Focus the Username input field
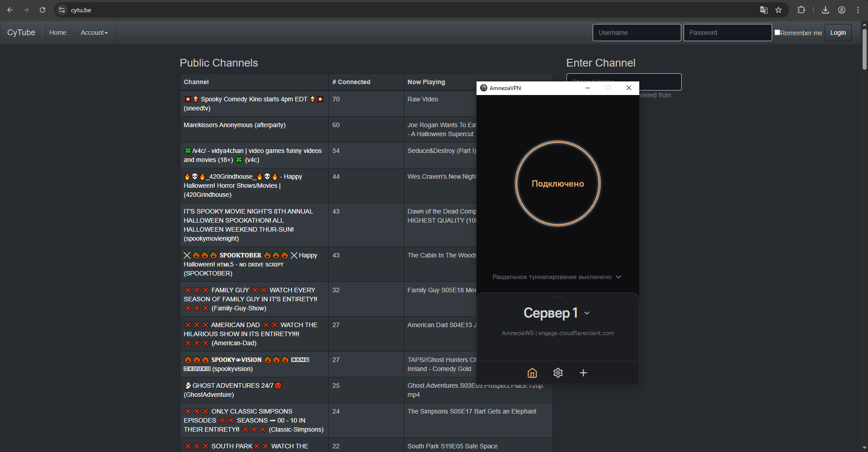 coord(637,33)
